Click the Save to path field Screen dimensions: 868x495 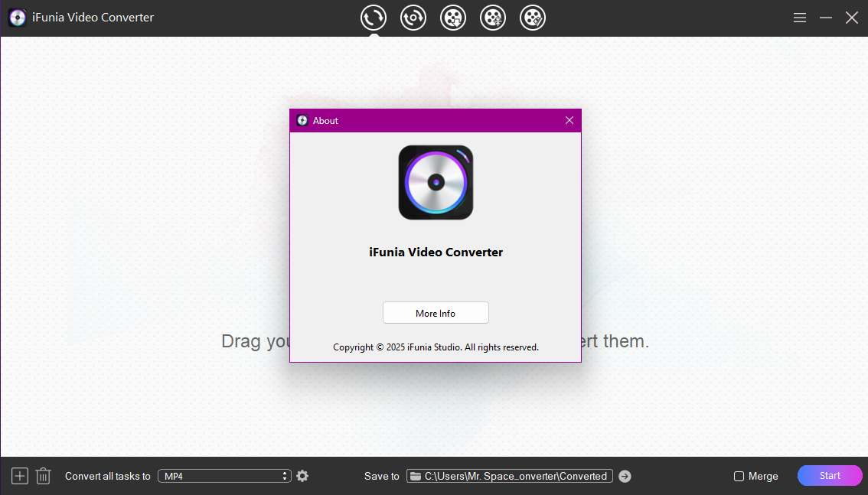[x=509, y=476]
